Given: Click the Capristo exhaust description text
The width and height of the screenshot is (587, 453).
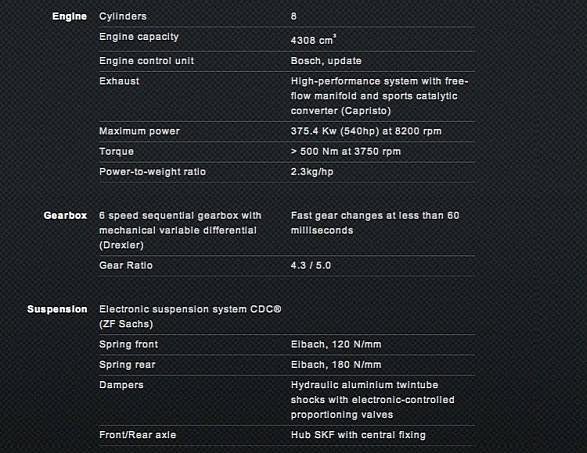Looking at the screenshot, I should pyautogui.click(x=379, y=96).
